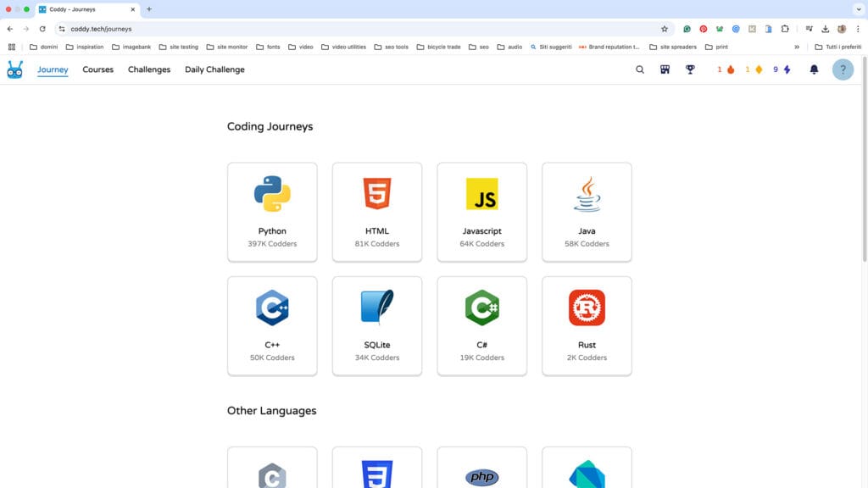Open notifications bell icon
The image size is (868, 488).
point(814,69)
